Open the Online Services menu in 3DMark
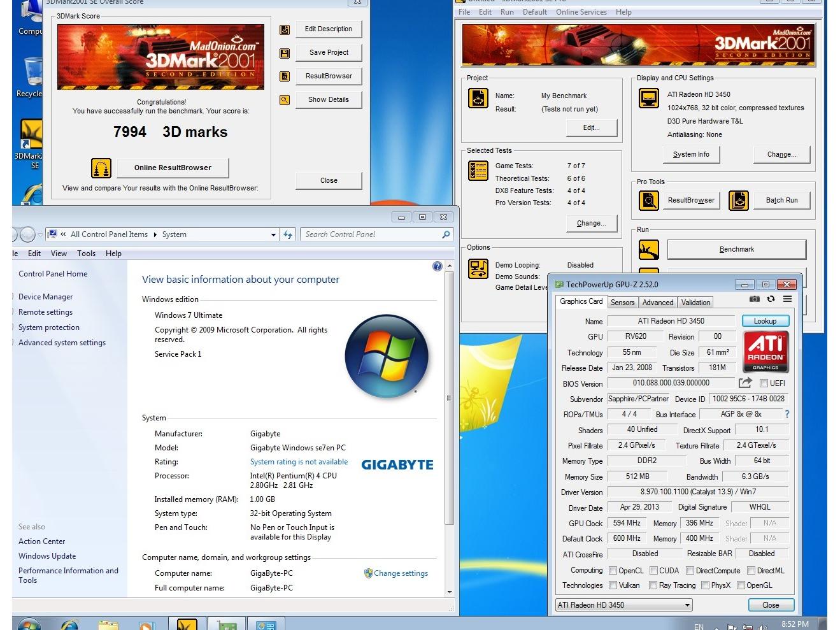The width and height of the screenshot is (840, 630). click(x=581, y=12)
